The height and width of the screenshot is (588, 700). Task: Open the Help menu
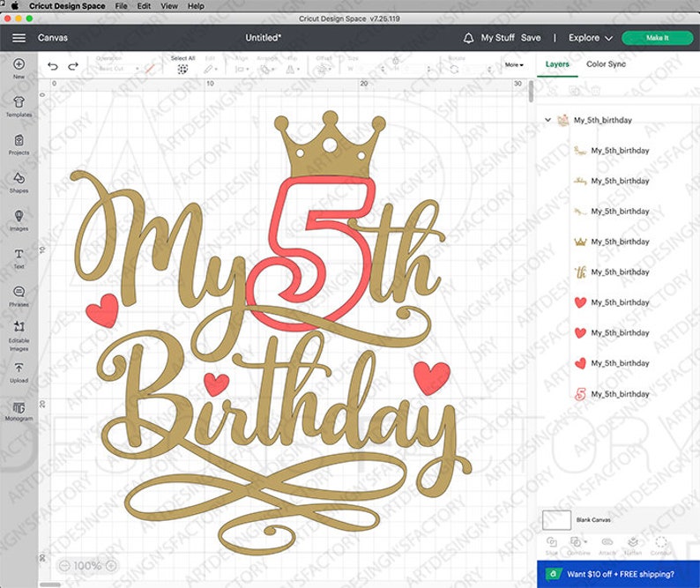click(196, 6)
